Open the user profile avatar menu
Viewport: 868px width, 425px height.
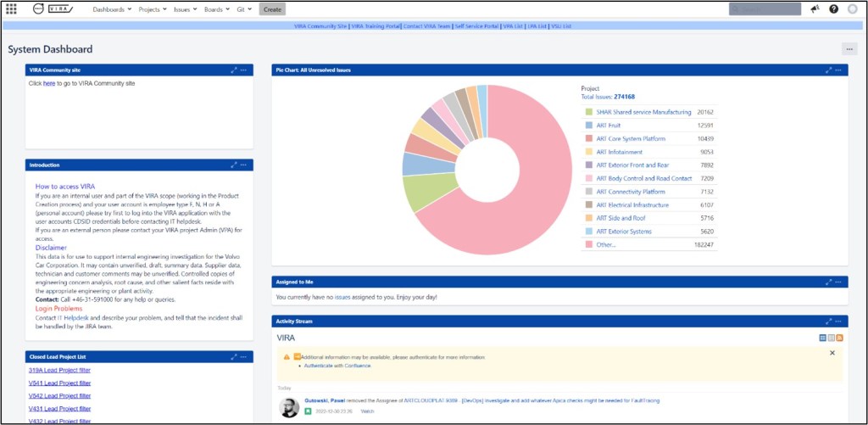[x=853, y=8]
